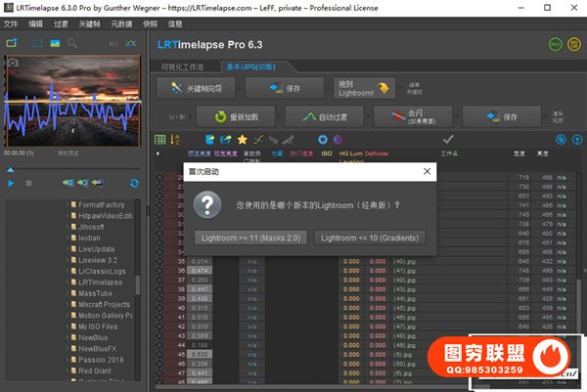Choose Lightroom <= 10 (Gradients)
This screenshot has width=587, height=392.
[x=371, y=238]
